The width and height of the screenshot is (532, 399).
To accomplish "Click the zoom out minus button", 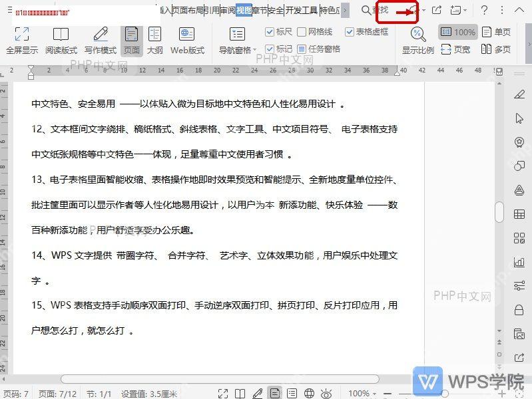I will [x=388, y=394].
